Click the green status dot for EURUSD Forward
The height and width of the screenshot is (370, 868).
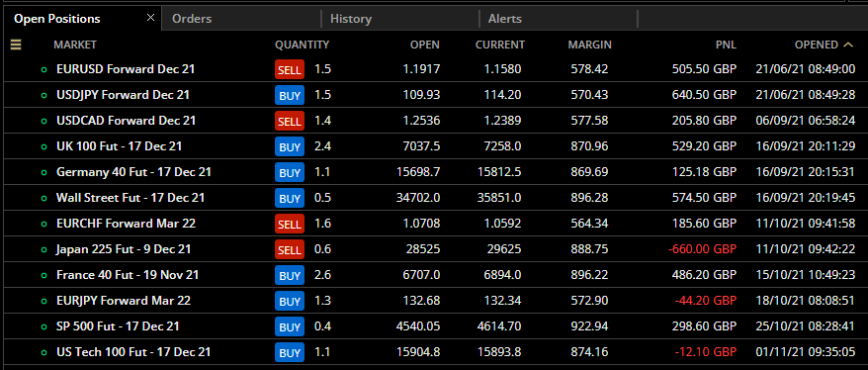pos(43,70)
